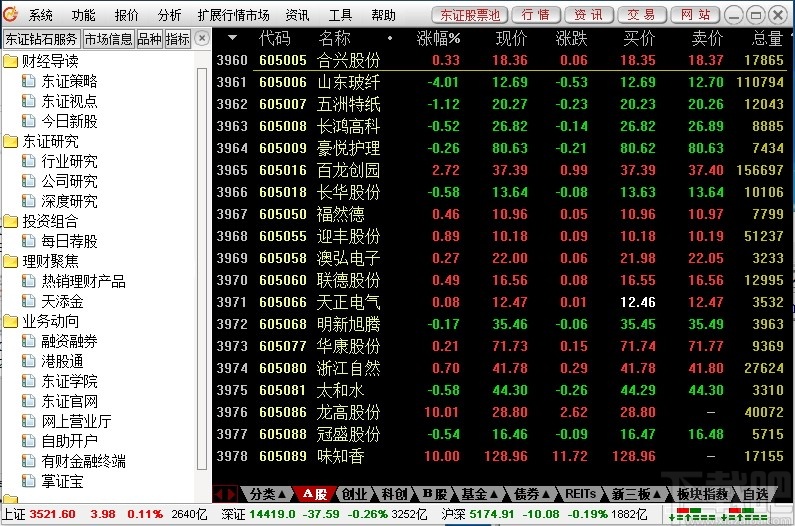The image size is (795, 526).
Task: Click the 东证研究 folder icon
Action: (11, 142)
